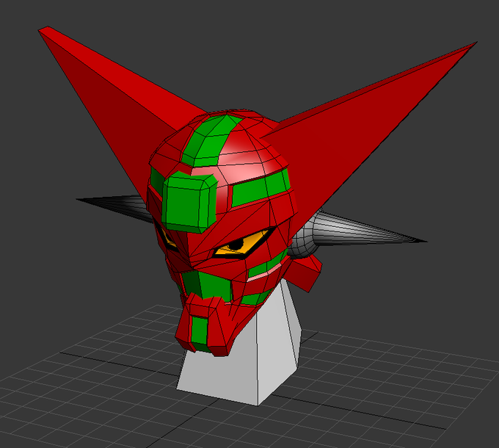Screen dimensions: 499x448
Task: Click the green band on head's side
Action: 261,188
